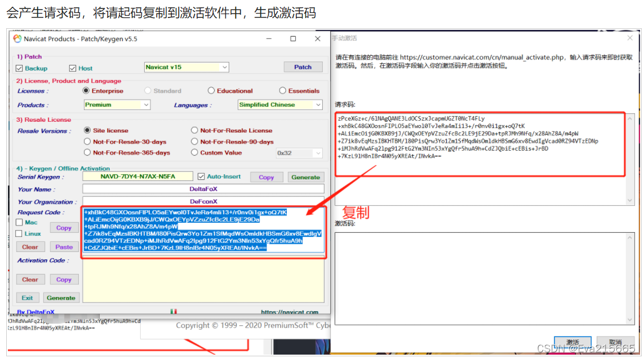
Task: Click Clear button under Request Code
Action: (30, 247)
